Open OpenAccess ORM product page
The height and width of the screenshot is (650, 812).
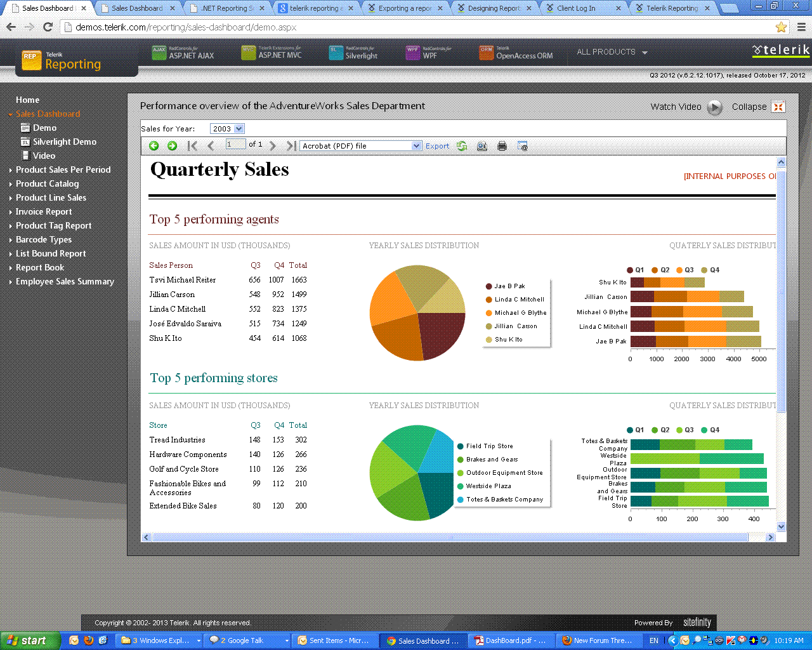(516, 53)
